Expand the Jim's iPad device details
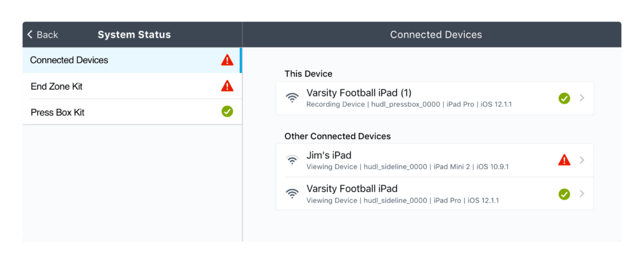The width and height of the screenshot is (644, 262). [x=582, y=160]
